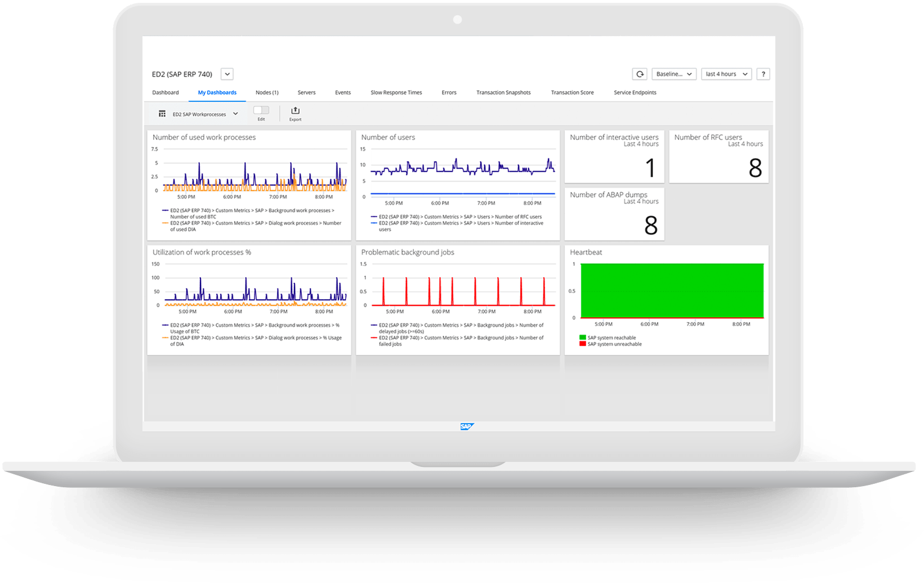The width and height of the screenshot is (924, 583).
Task: Click the Number of used work processes title
Action: [204, 137]
